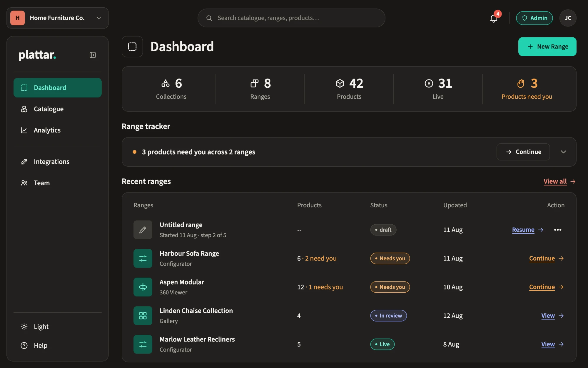Open the Home Furniture Co. workspace dropdown
Screen dimensions: 588x368
(58, 18)
